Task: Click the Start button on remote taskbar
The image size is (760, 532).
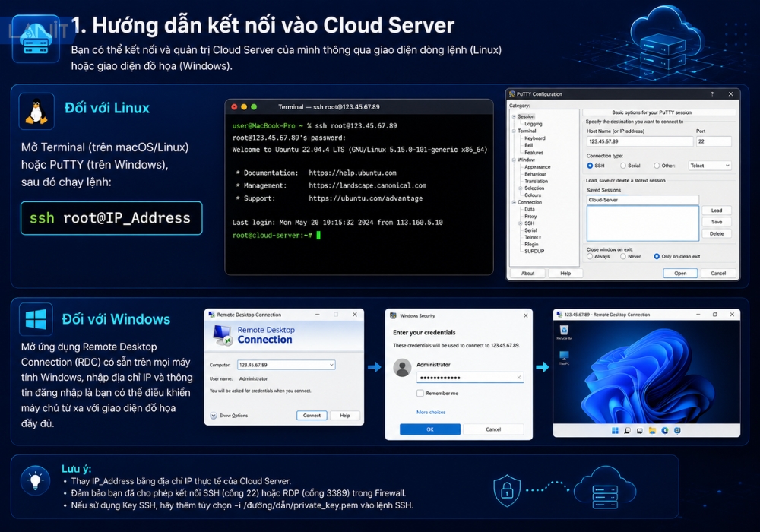Action: click(x=615, y=430)
